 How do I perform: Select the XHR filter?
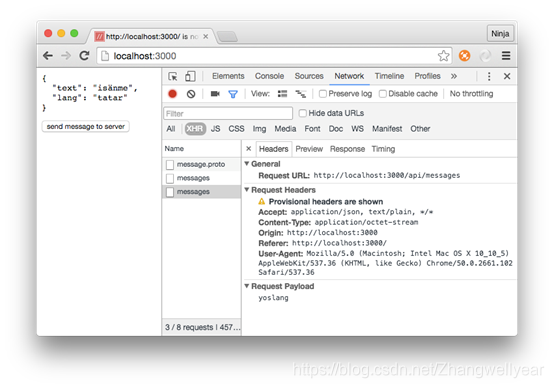[195, 129]
